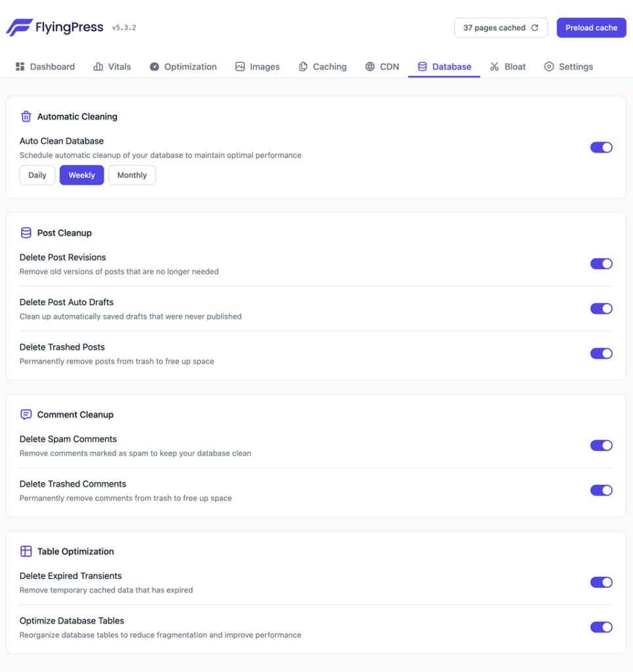Click the Images picture icon

click(239, 66)
